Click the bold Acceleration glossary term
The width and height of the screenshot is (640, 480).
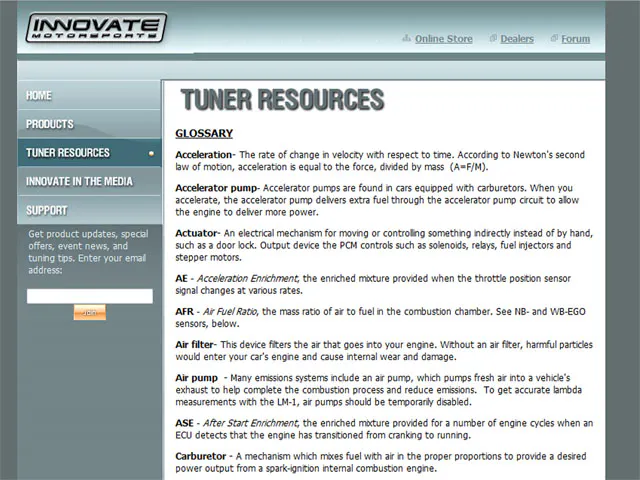pos(204,155)
